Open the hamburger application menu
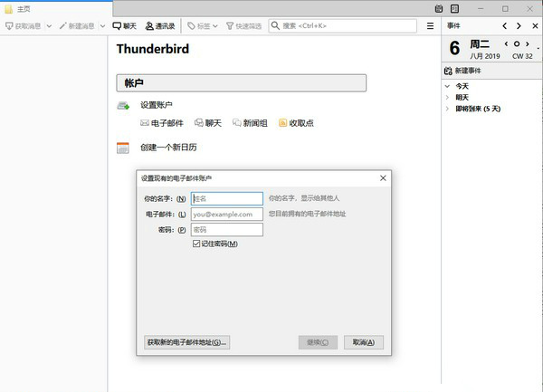 click(x=431, y=26)
